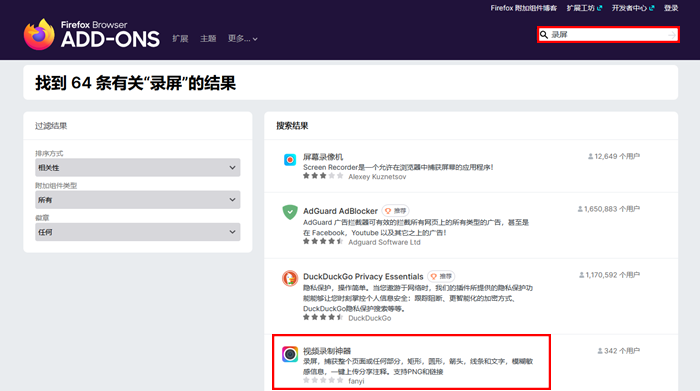Click the 搜索结果 heading
The width and height of the screenshot is (700, 391).
(x=292, y=126)
